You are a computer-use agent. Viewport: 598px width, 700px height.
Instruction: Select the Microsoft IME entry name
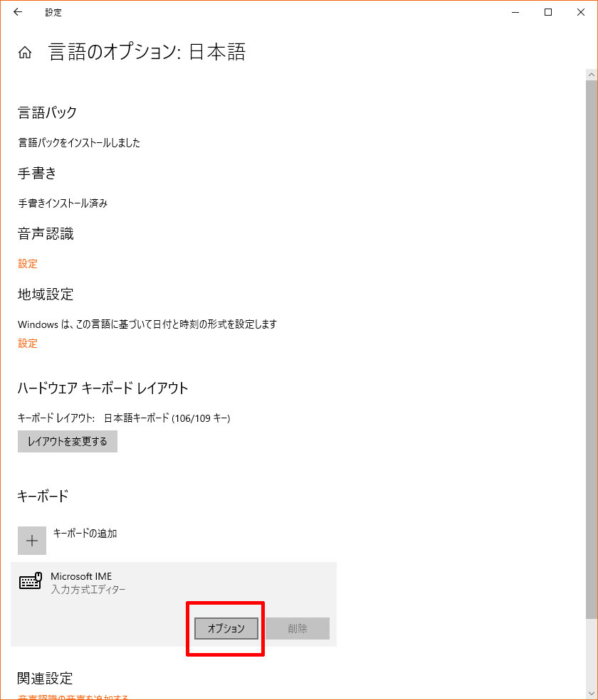(81, 576)
